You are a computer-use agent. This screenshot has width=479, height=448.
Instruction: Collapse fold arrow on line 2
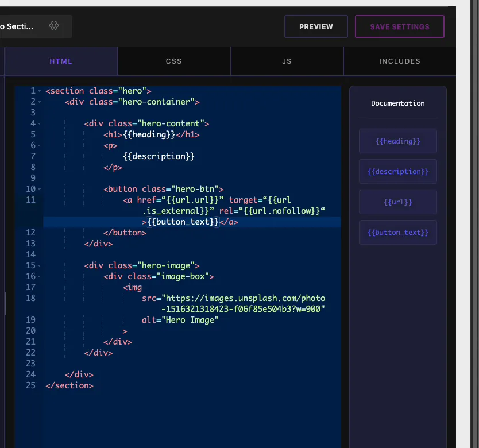coord(40,102)
